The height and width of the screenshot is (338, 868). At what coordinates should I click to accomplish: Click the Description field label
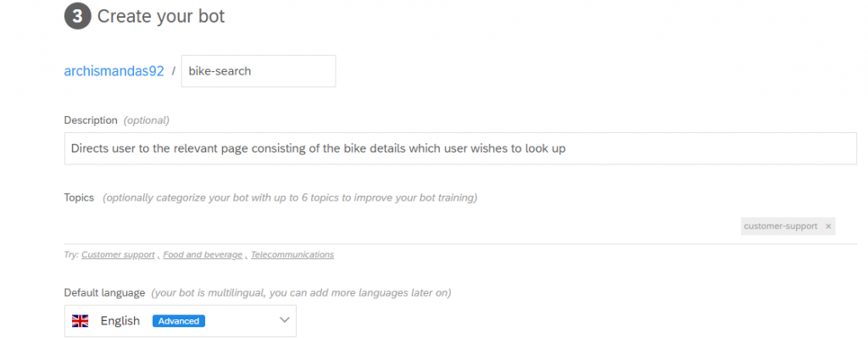(x=91, y=120)
